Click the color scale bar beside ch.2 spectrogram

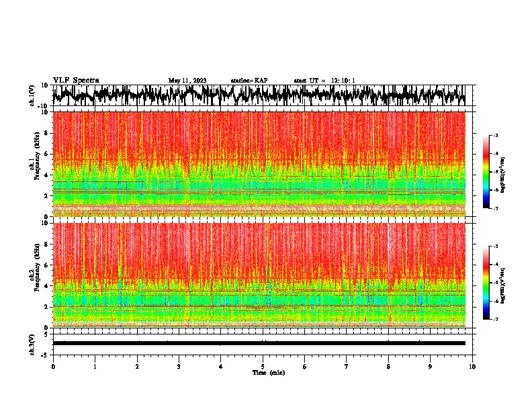(486, 283)
